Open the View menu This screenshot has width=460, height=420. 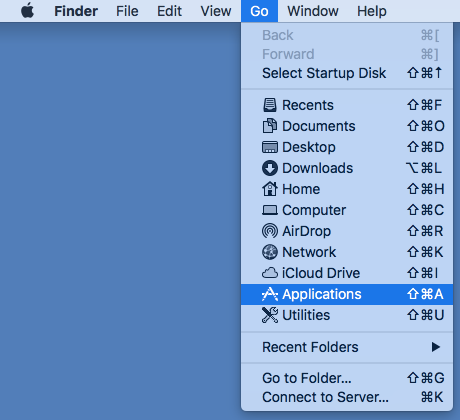216,11
